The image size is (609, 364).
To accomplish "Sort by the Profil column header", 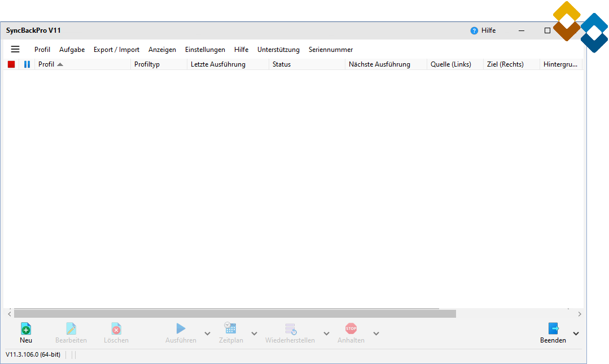I will click(83, 64).
